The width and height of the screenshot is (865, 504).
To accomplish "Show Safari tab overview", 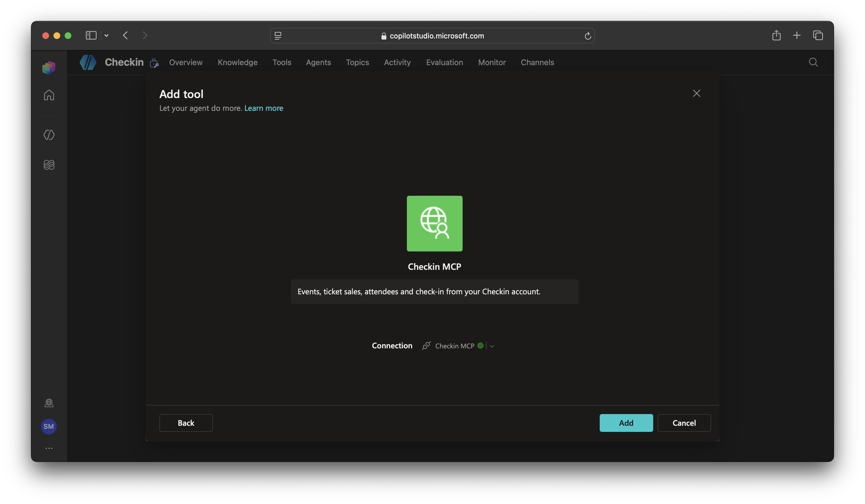I will (x=818, y=35).
